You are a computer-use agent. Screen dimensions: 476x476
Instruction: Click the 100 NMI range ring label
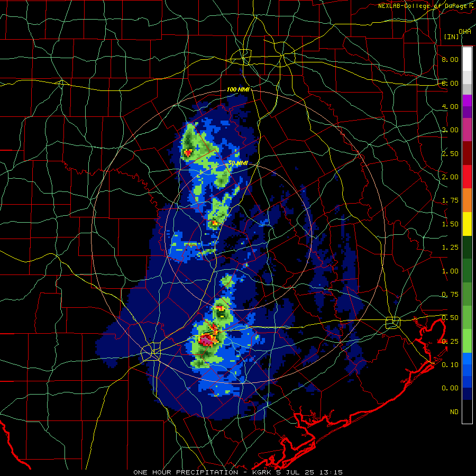239,89
